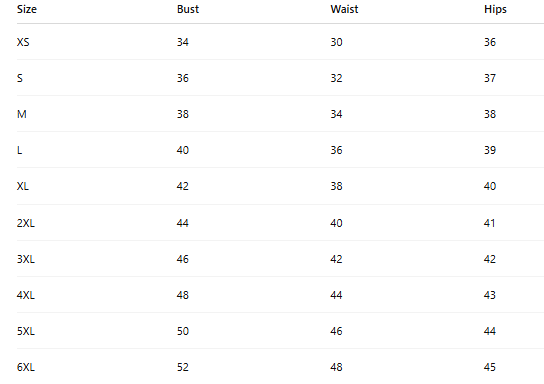Click the bust value 52 for 6XL

click(x=183, y=367)
